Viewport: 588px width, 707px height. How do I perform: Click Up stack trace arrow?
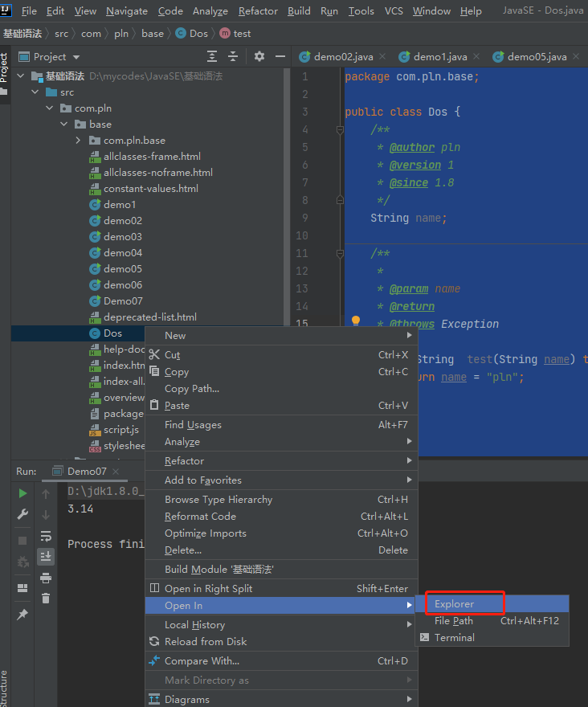click(x=46, y=494)
